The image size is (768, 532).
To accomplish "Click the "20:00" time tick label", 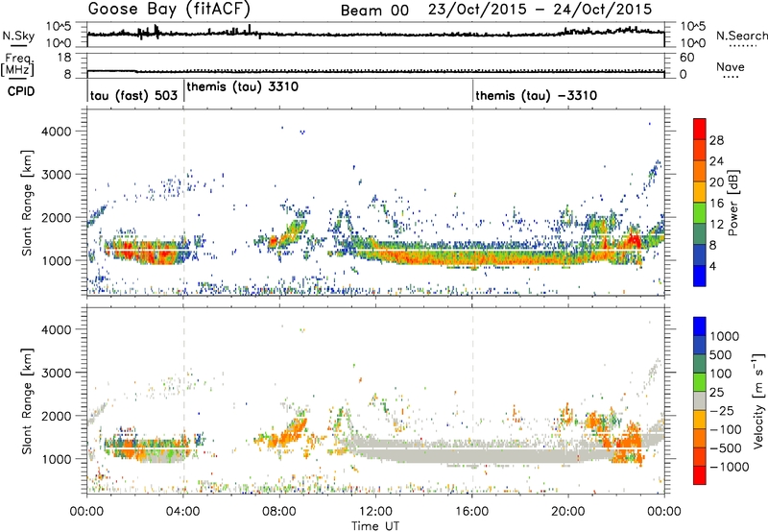I will (568, 512).
